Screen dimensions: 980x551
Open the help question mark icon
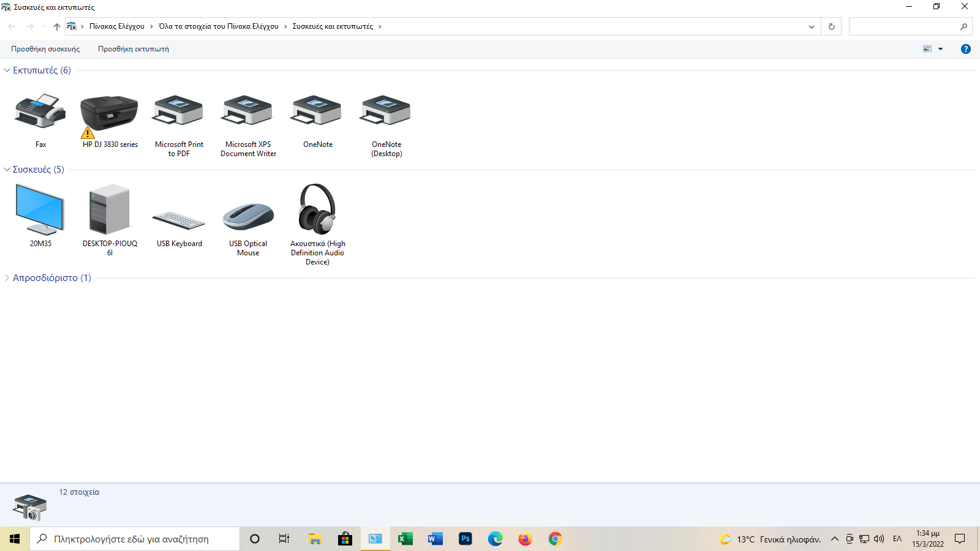tap(966, 49)
